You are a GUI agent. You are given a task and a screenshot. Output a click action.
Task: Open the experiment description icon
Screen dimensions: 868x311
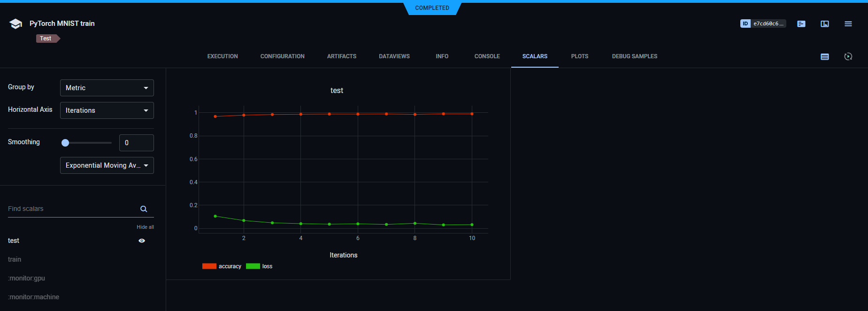[801, 24]
